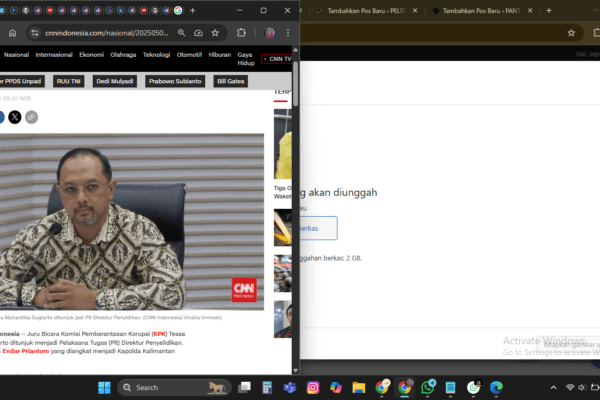Open the sidebar thumbnail above 'Tiga' headline
The height and width of the screenshot is (400, 600).
click(x=283, y=144)
